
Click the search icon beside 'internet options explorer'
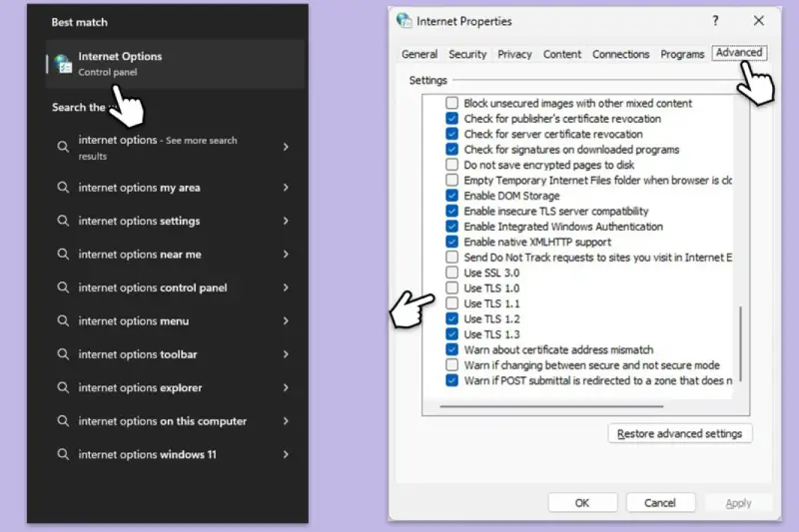(x=63, y=388)
